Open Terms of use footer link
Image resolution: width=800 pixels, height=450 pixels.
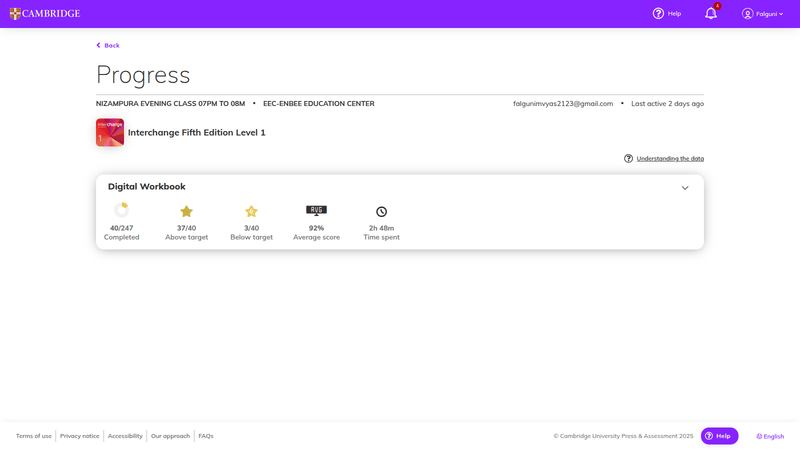pos(34,436)
